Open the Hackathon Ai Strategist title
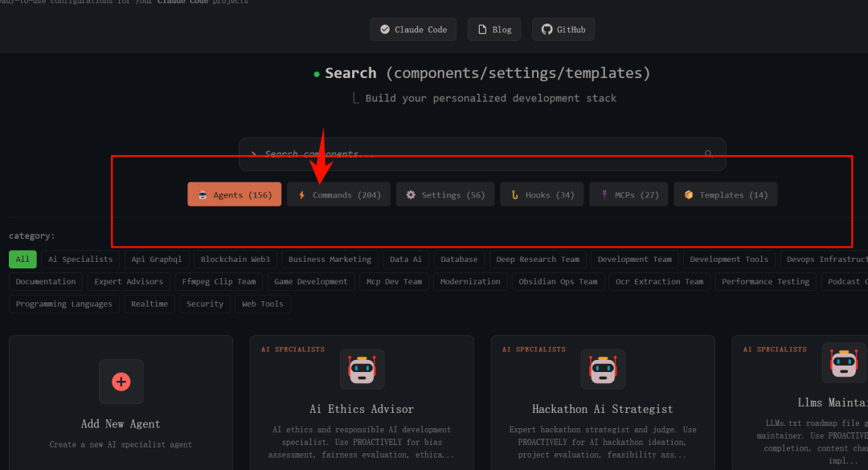868x470 pixels. 603,409
